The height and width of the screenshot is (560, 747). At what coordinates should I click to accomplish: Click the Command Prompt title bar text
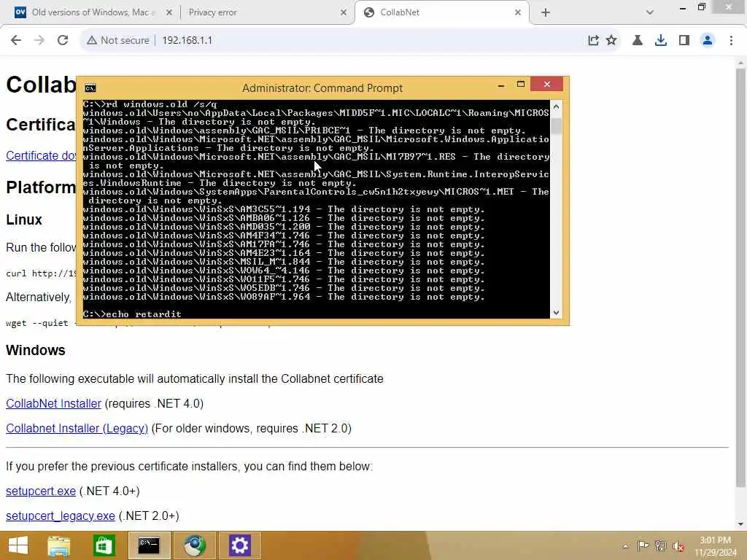[322, 88]
